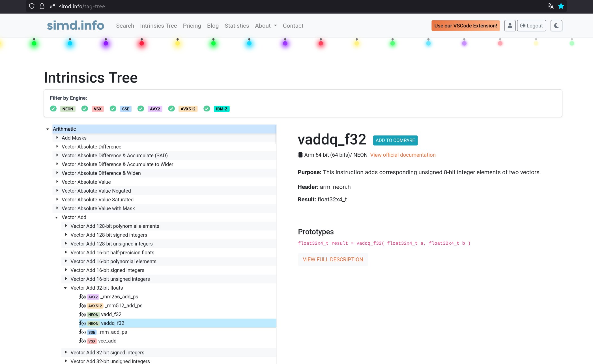Click the translate page icon
The height and width of the screenshot is (364, 593).
550,6
